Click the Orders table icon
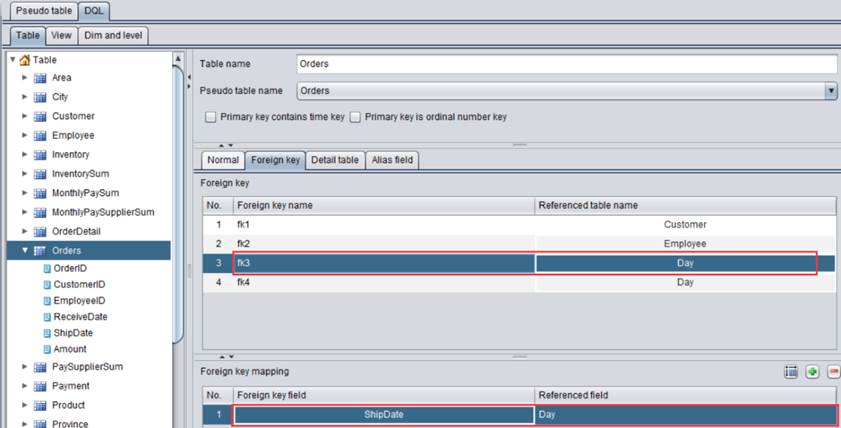The image size is (841, 428). [x=40, y=251]
